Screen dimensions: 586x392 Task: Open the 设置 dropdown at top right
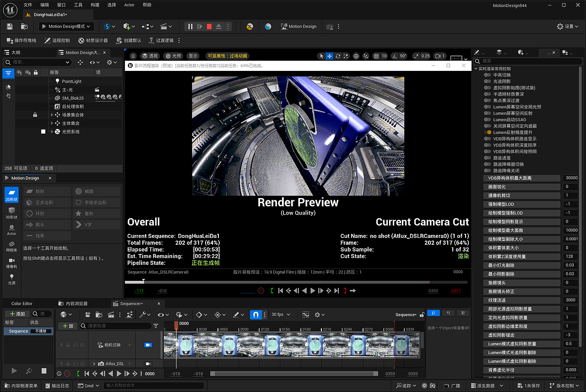point(568,27)
